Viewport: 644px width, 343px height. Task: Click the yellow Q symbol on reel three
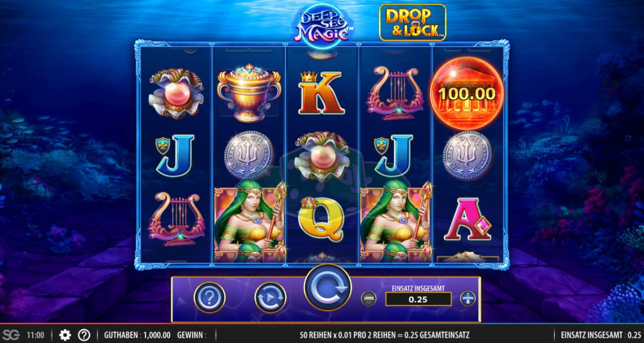click(322, 218)
